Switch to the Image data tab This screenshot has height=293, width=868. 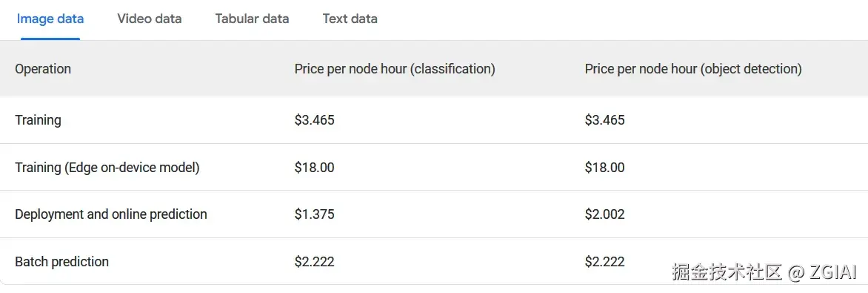tap(50, 19)
